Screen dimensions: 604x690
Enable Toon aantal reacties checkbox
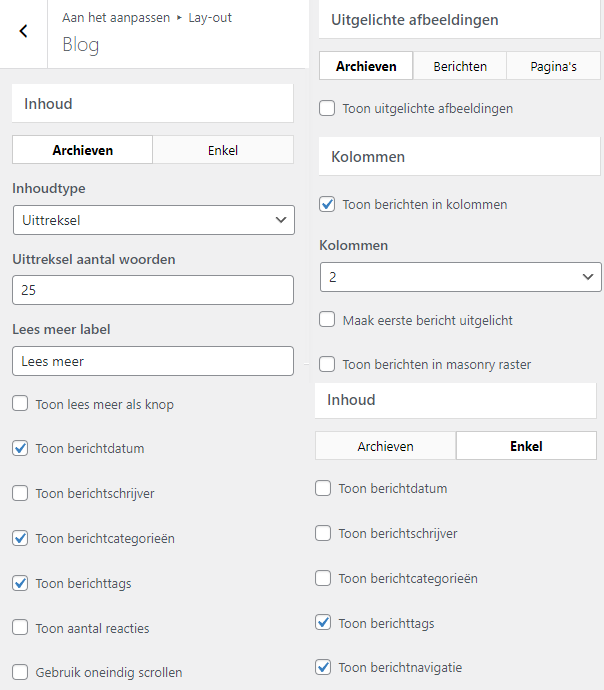coord(20,628)
